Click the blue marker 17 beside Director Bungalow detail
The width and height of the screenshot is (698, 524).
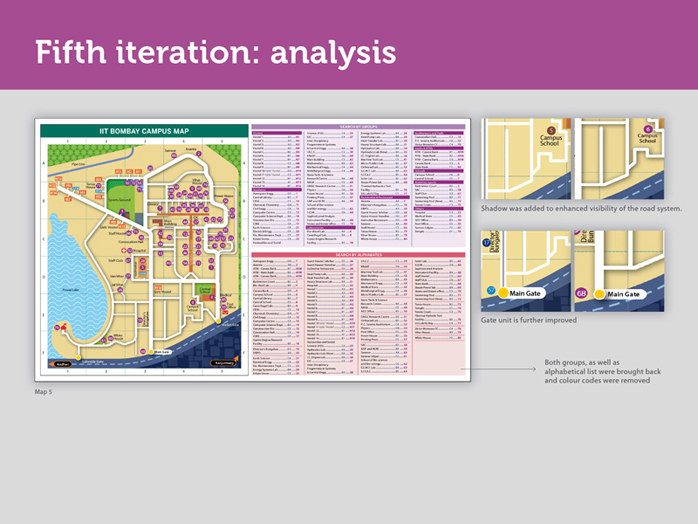coord(487,243)
